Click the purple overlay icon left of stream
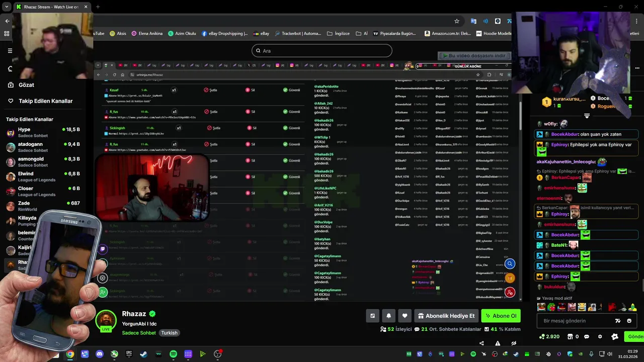Viewport: 644px width, 362px height. point(103,249)
